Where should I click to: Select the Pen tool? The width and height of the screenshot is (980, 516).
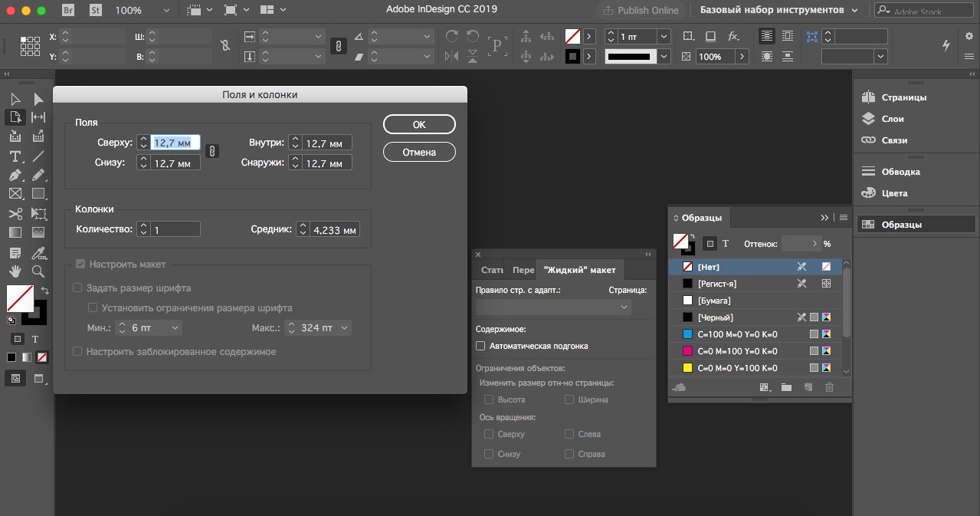coord(15,176)
